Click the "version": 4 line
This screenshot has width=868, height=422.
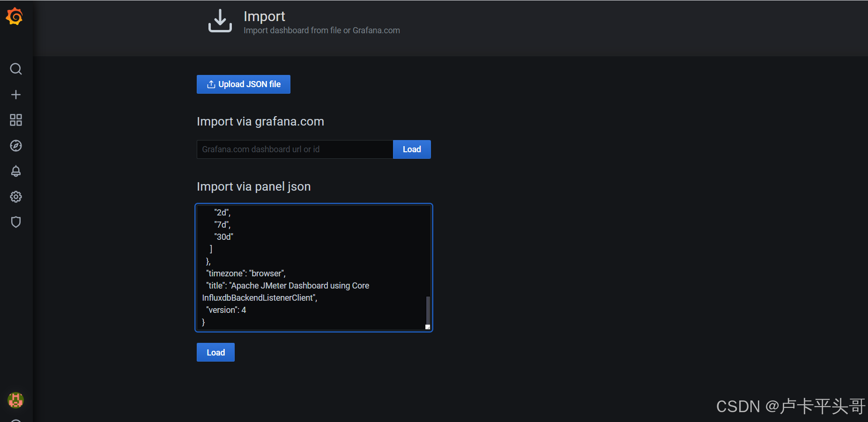click(226, 310)
